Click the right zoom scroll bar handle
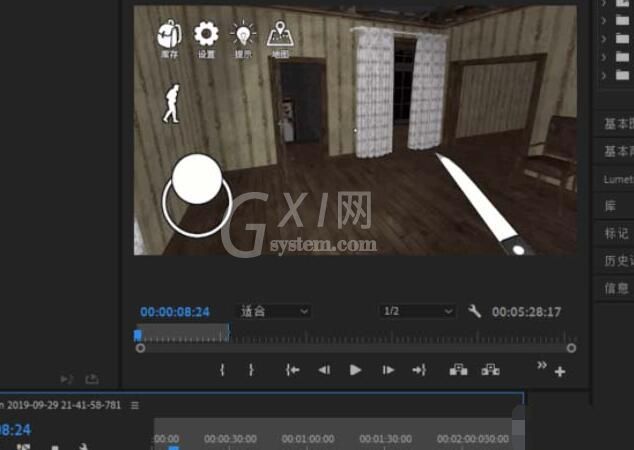 [571, 348]
